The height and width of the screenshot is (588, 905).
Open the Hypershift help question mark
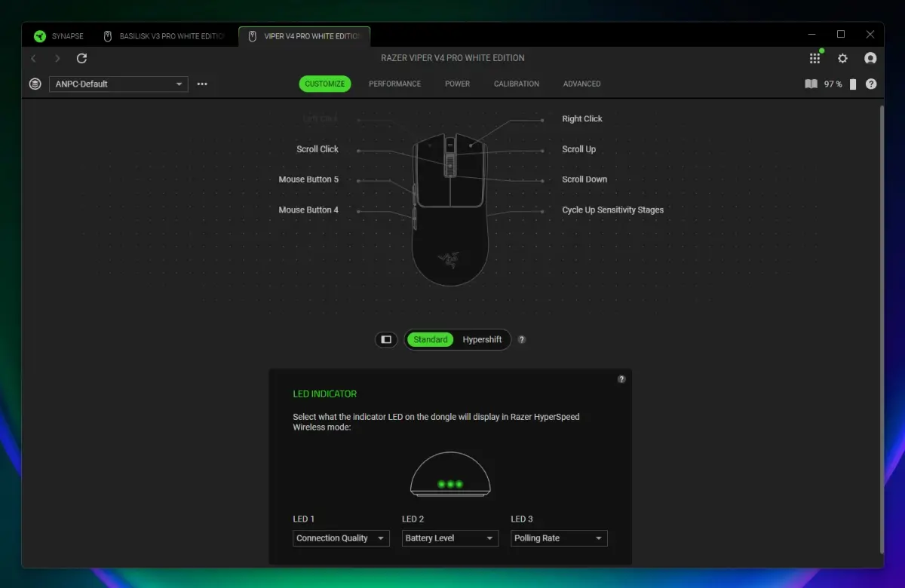[x=522, y=339]
